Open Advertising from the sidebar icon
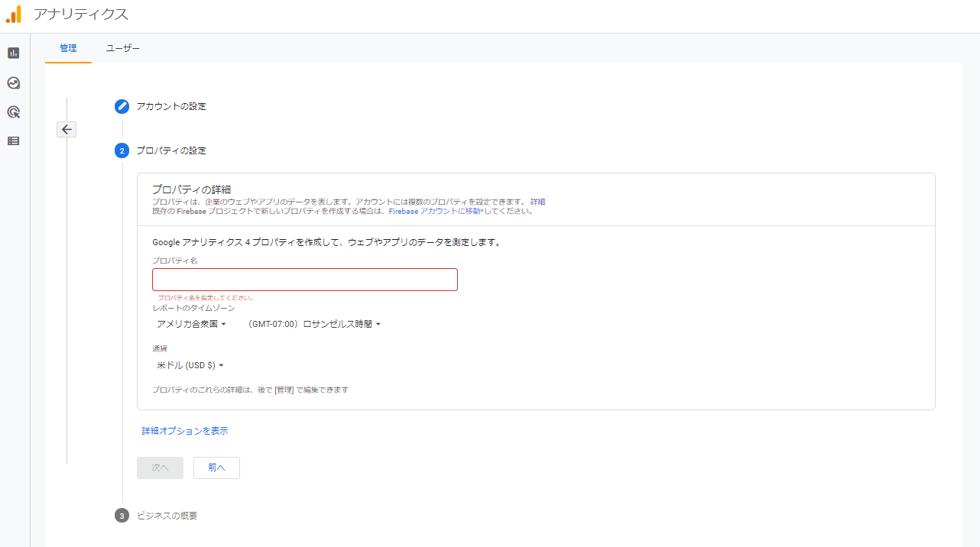 pyautogui.click(x=13, y=112)
